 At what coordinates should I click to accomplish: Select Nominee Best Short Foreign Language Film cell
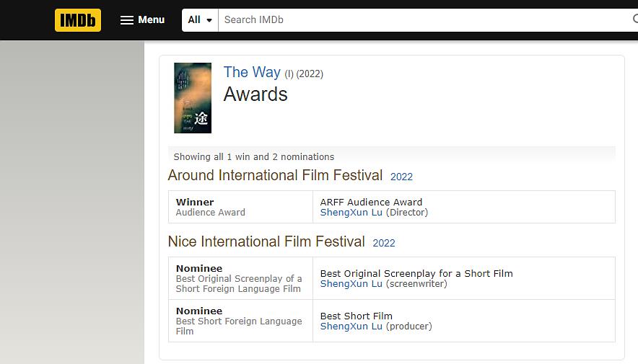click(240, 321)
